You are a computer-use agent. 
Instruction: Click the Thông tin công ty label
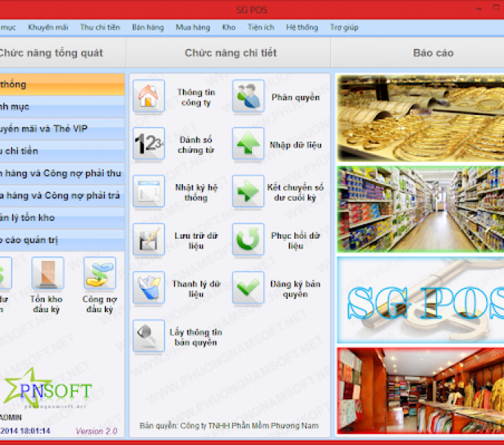point(196,97)
